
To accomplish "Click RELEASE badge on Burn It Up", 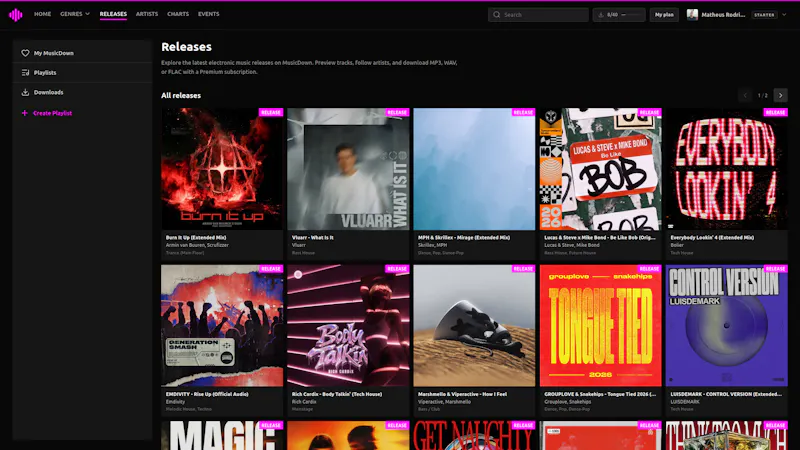I will (271, 112).
